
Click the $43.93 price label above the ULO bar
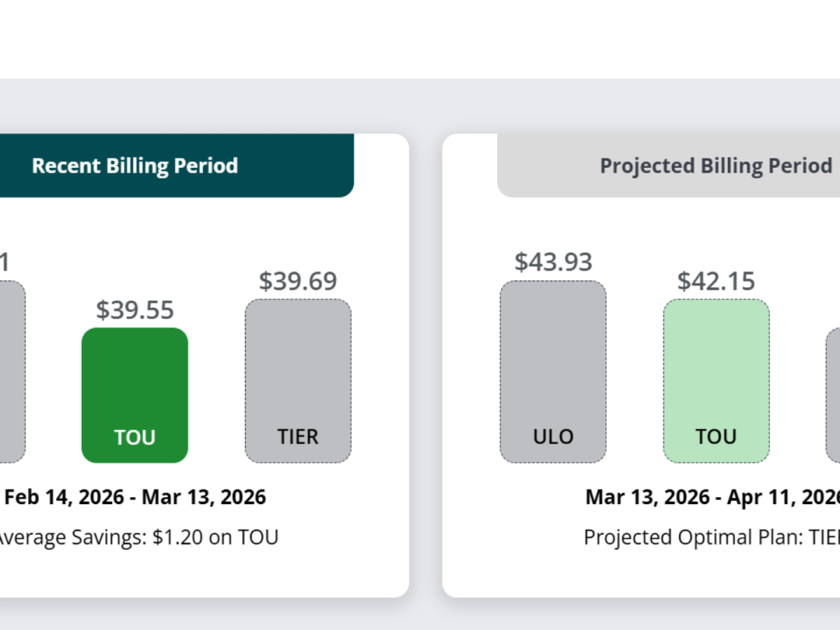(553, 261)
